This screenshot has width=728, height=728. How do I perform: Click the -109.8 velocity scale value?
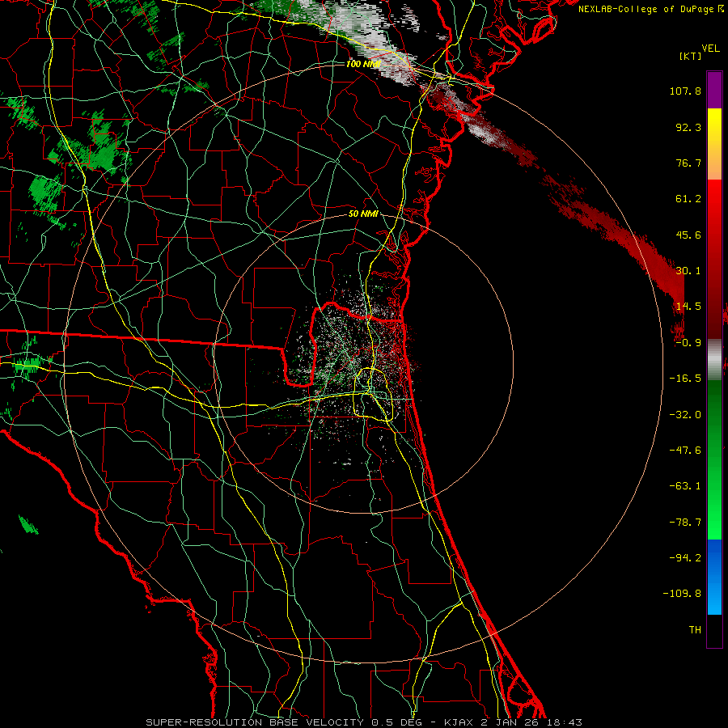coord(682,594)
